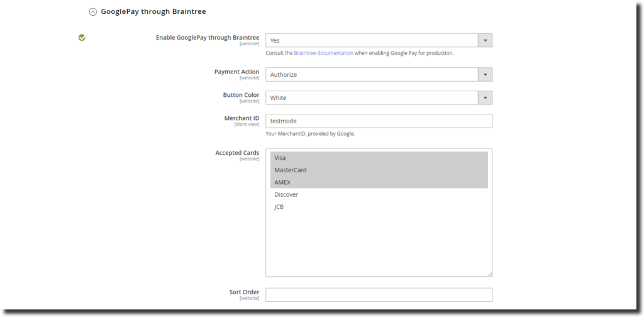Click the GooglePay through Braintree heading text
Screen dimensions: 644x317
pyautogui.click(x=153, y=12)
